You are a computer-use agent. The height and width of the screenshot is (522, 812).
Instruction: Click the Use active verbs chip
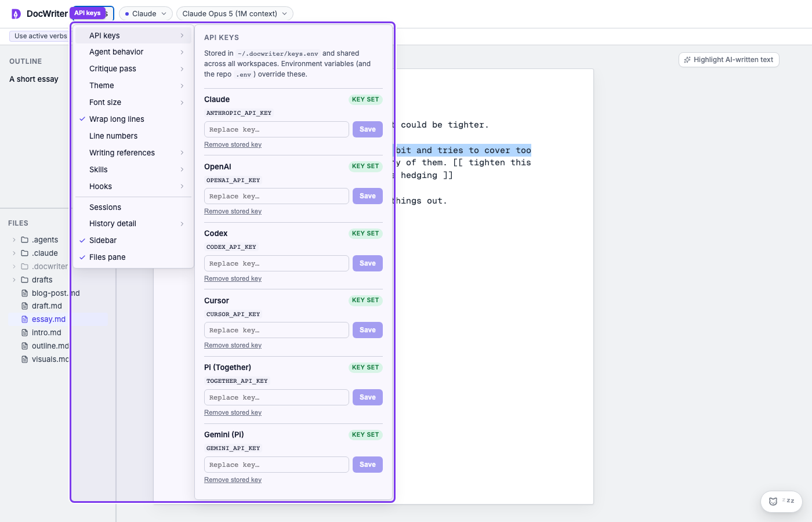(39, 36)
